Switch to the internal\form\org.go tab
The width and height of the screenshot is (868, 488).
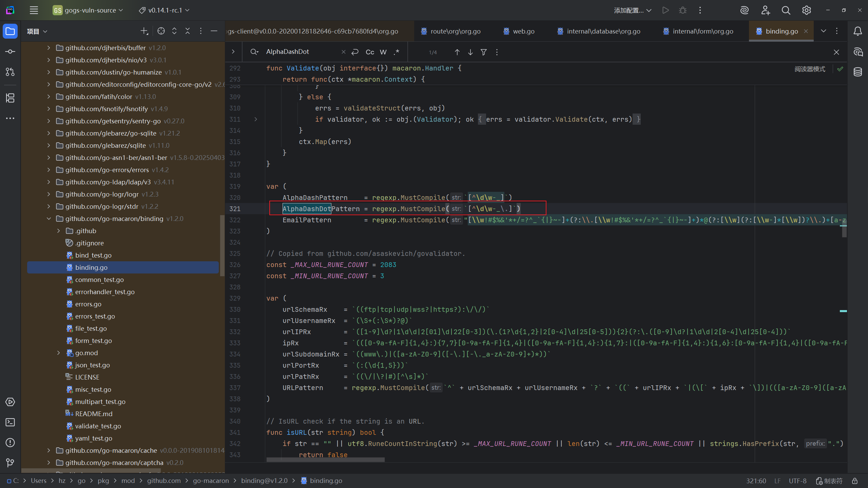698,31
